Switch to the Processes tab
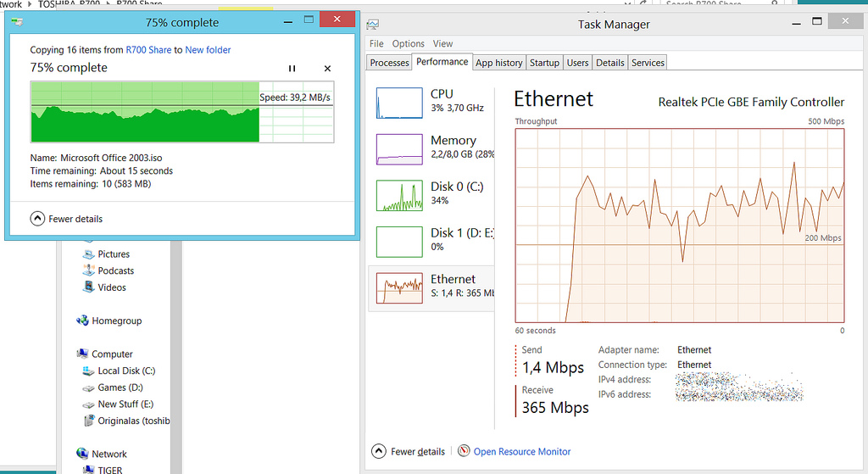The width and height of the screenshot is (868, 474). tap(389, 63)
